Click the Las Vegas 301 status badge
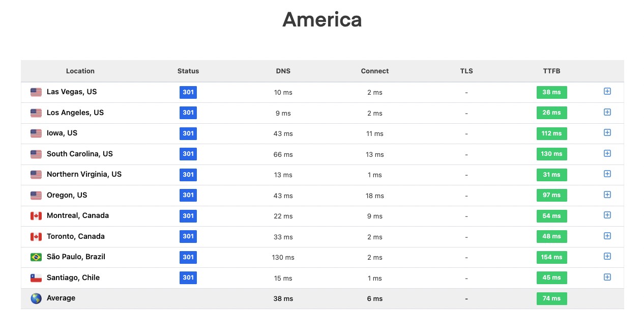The width and height of the screenshot is (644, 330). [x=188, y=92]
